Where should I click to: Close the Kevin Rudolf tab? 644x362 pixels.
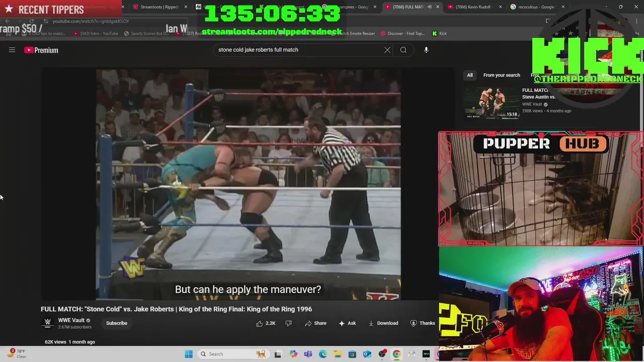(x=500, y=7)
